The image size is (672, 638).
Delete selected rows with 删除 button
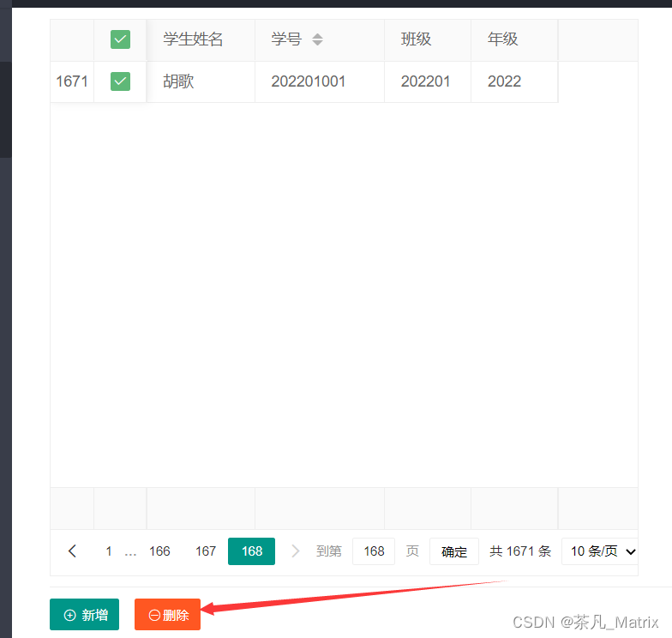click(168, 614)
